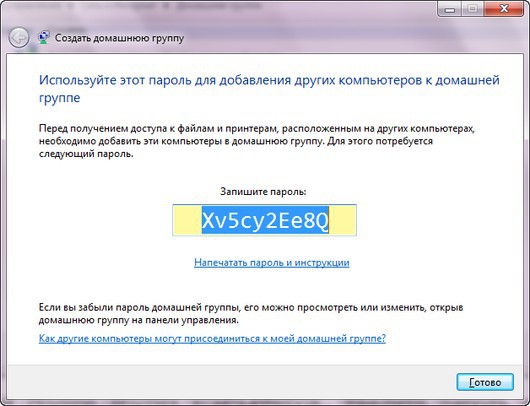530x406 pixels.
Task: Click window title Создать домашнюю группу
Action: click(119, 38)
